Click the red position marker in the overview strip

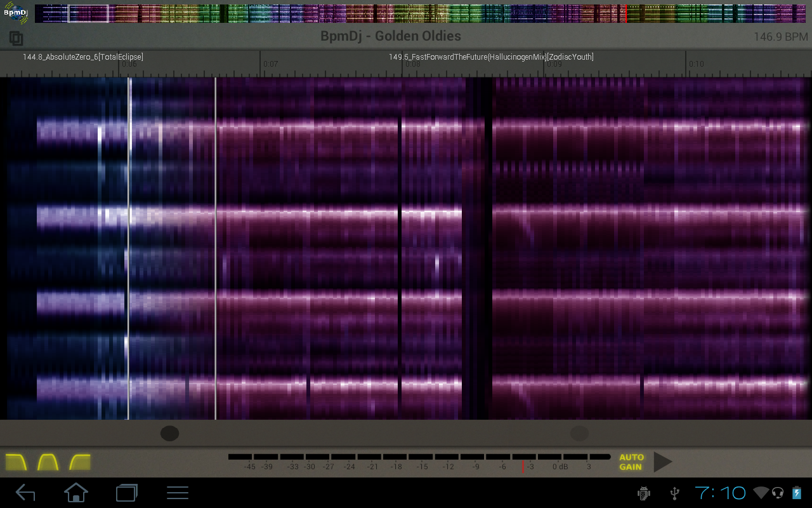pyautogui.click(x=625, y=13)
